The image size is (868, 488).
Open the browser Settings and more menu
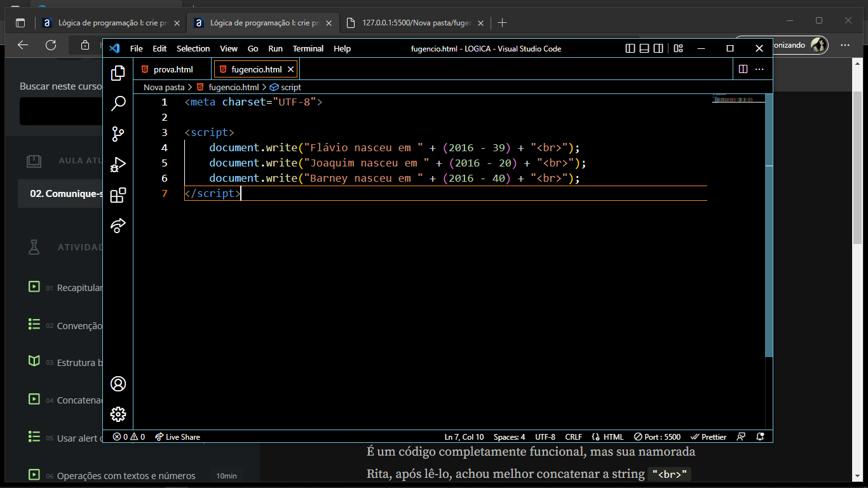click(x=844, y=45)
